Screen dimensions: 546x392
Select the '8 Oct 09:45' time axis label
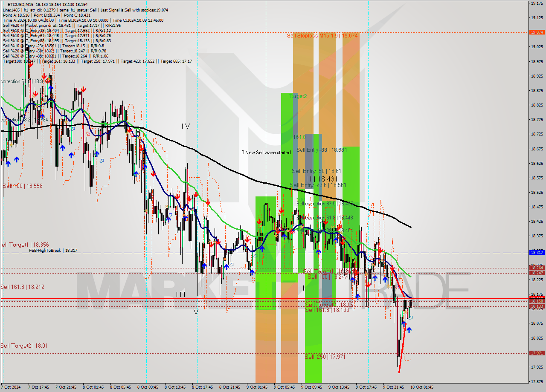148,387
